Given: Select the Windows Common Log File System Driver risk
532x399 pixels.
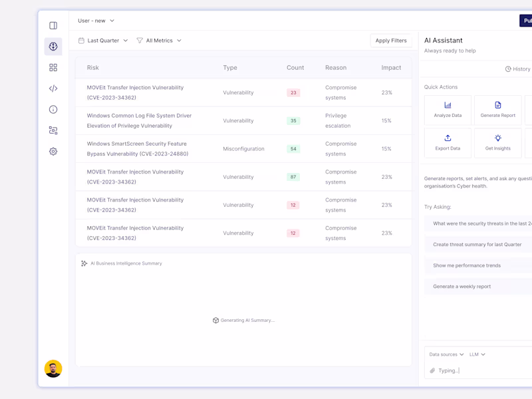Looking at the screenshot, I should coord(139,120).
